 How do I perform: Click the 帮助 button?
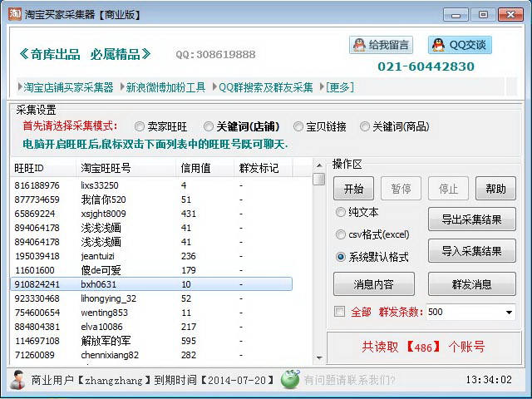495,189
